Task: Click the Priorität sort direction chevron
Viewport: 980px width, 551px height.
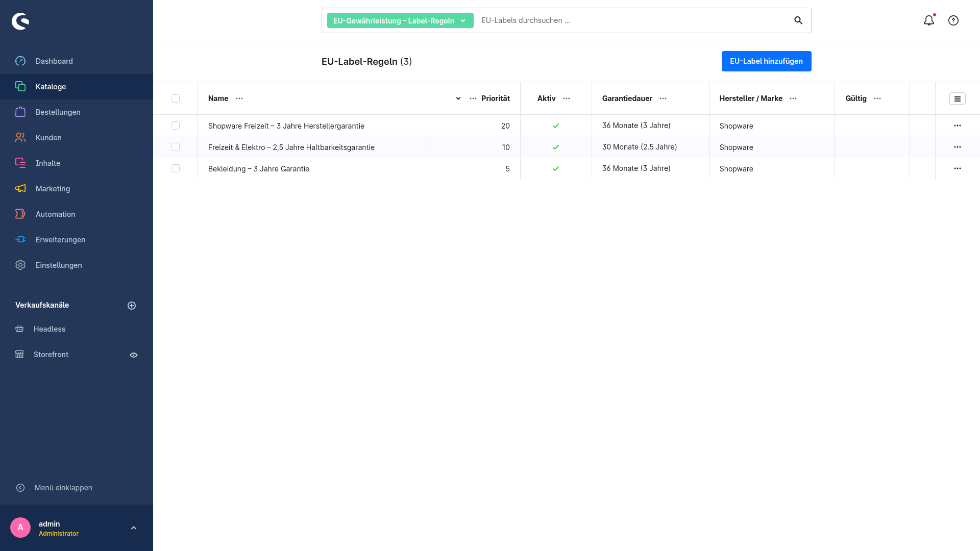Action: (458, 98)
